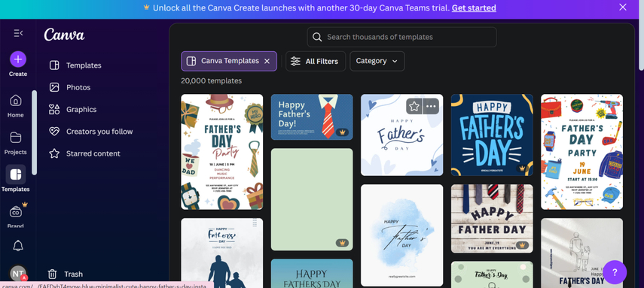Click 20,000 templates count text
The width and height of the screenshot is (644, 288).
tap(211, 80)
